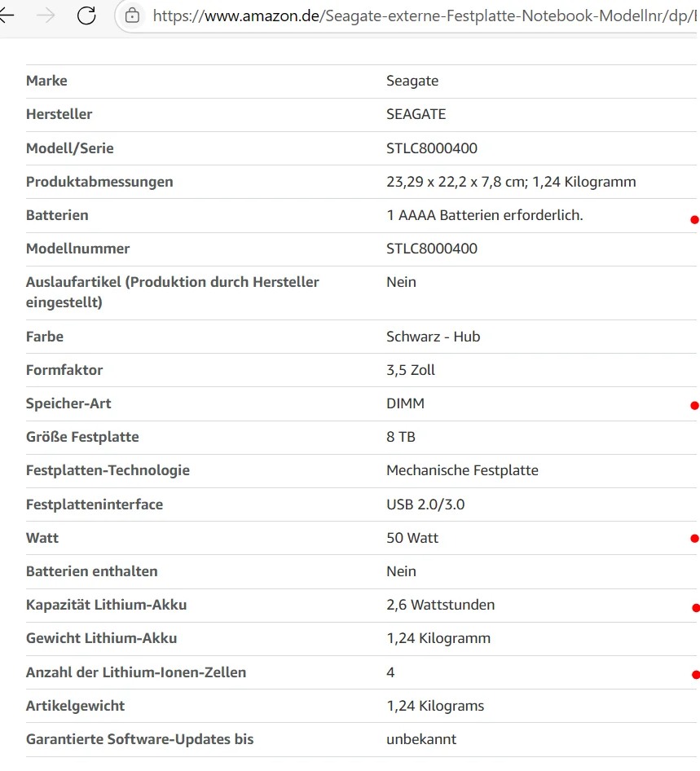Click the Garantierte Software-Updates bis label
Image resolution: width=700 pixels, height=771 pixels.
[140, 739]
